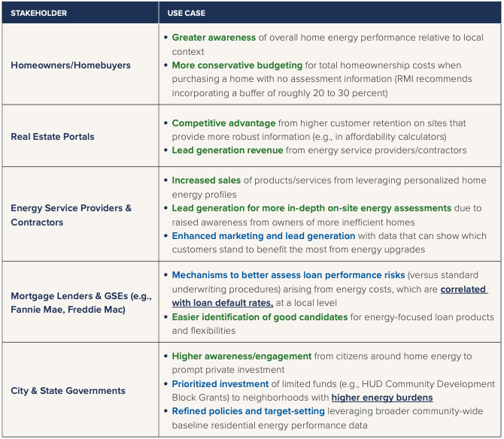Select 'Easier identification of good candidates' text
The height and width of the screenshot is (439, 504).
click(x=260, y=317)
